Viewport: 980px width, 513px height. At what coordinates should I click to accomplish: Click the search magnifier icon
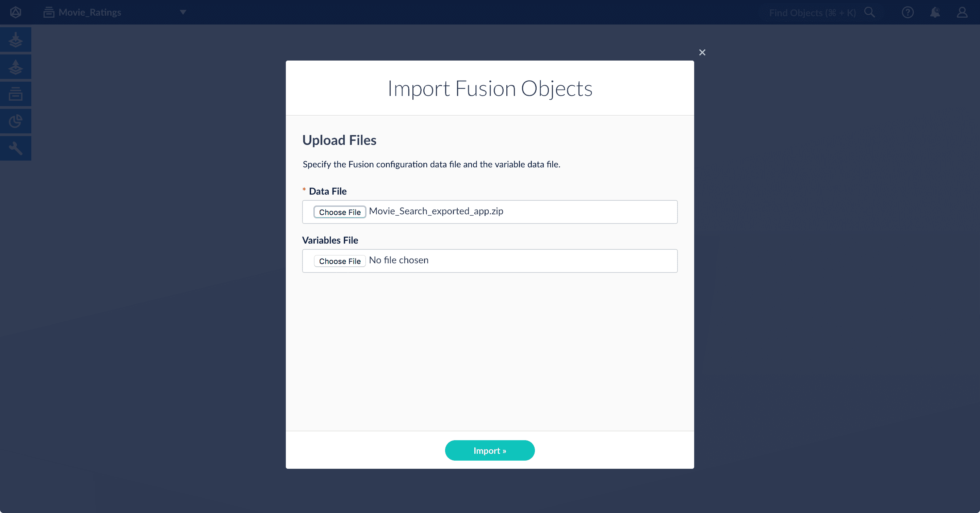click(870, 12)
